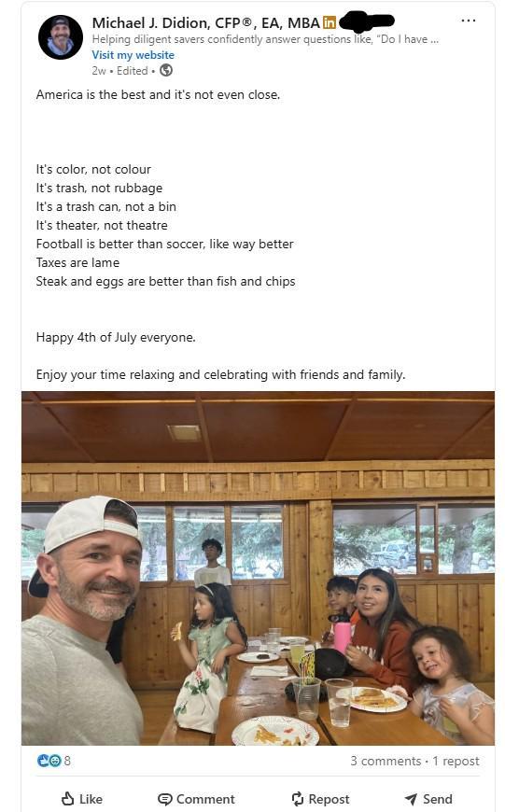Click the LinkedIn premium badge icon
Image resolution: width=505 pixels, height=812 pixels.
click(329, 22)
